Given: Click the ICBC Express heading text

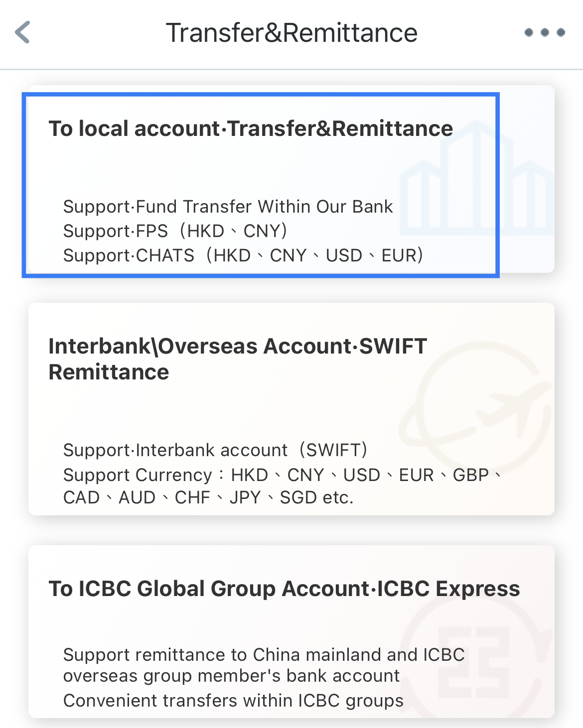Looking at the screenshot, I should point(448,589).
